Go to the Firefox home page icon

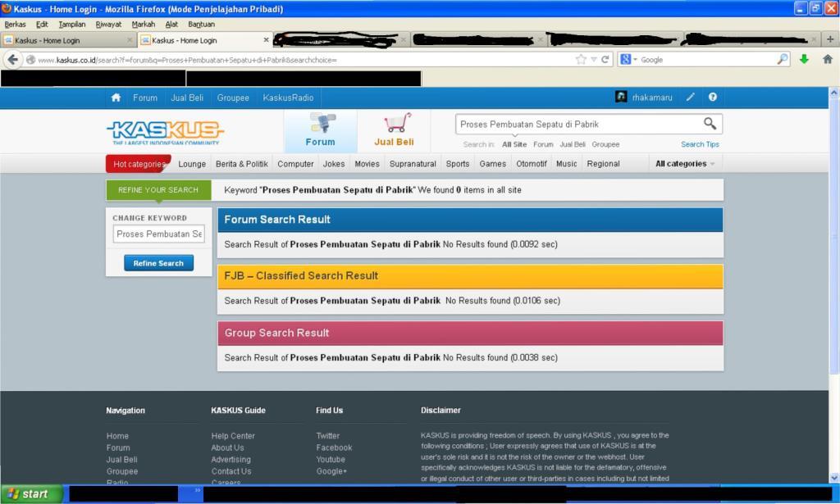pyautogui.click(x=827, y=59)
